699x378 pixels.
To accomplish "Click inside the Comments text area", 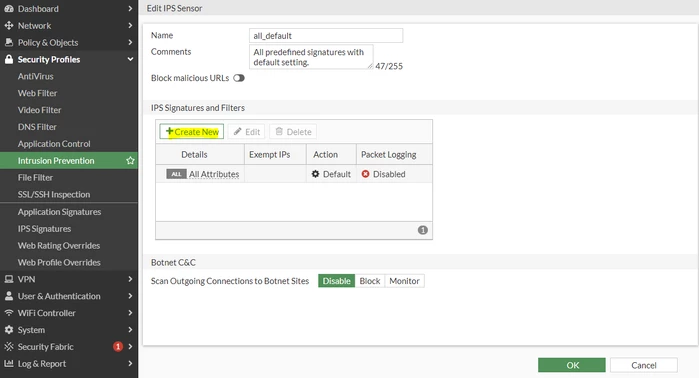I will click(x=311, y=57).
